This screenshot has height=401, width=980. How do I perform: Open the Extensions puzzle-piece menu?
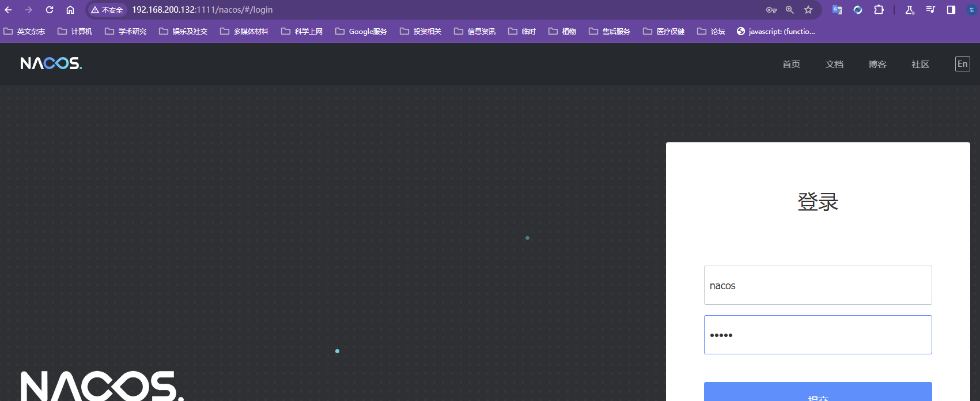(x=879, y=10)
